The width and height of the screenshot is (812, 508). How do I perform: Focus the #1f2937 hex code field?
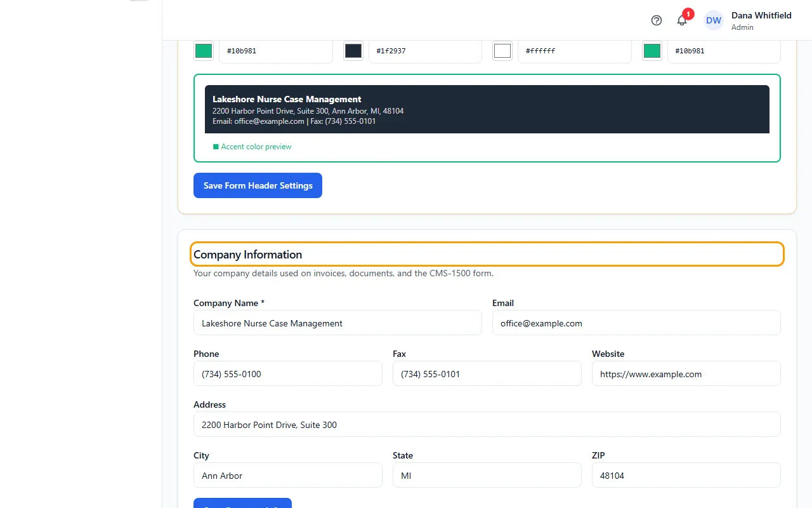(x=425, y=51)
